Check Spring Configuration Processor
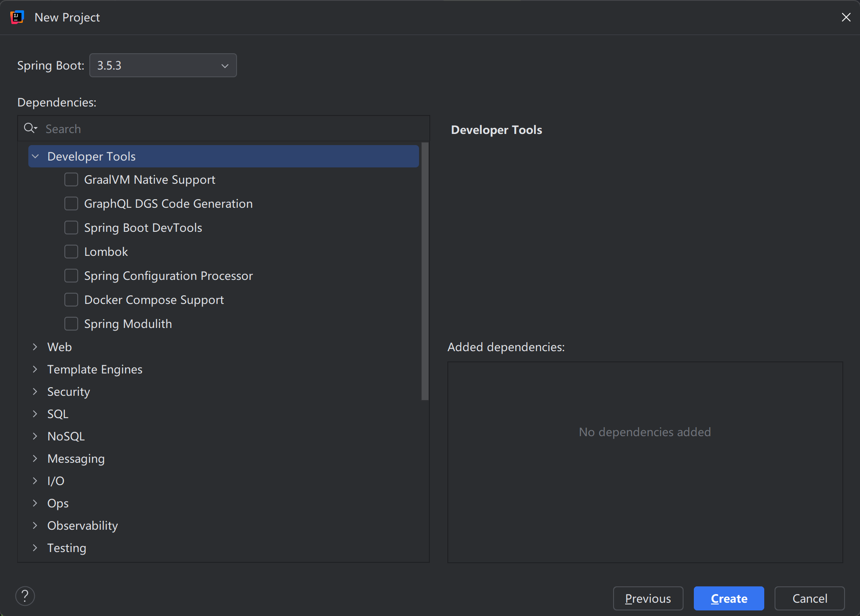Screen dimensions: 860x616 click(x=71, y=276)
